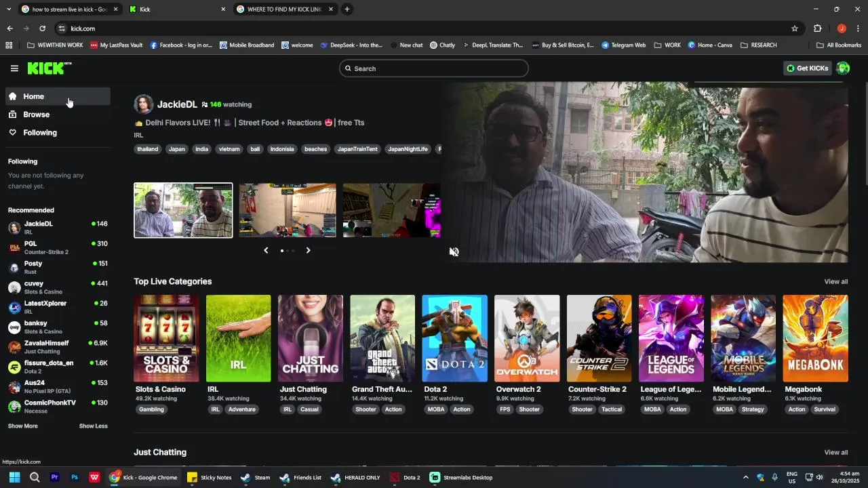Open Streamlabs Desktop from taskbar
Image resolution: width=868 pixels, height=488 pixels.
tap(462, 477)
